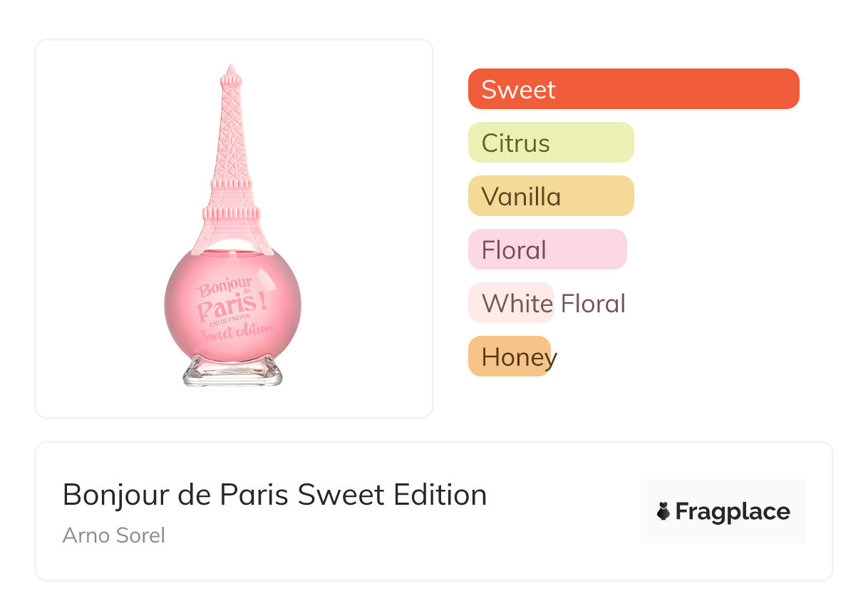Select the red Sweet accord bar
The image size is (868, 616).
click(633, 89)
